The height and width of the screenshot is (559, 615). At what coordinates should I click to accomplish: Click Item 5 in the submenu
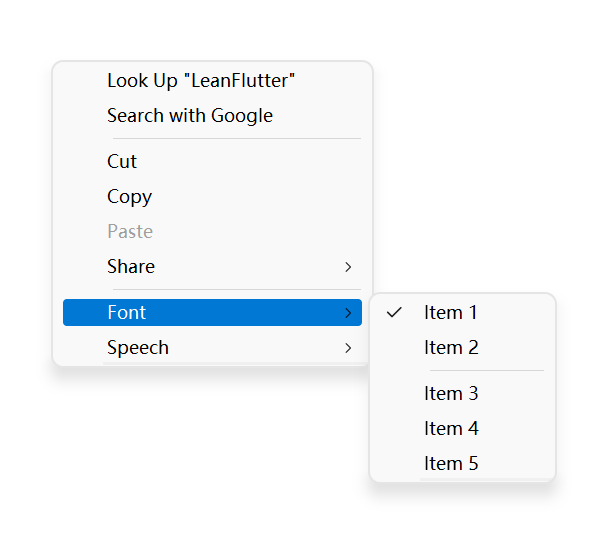coord(451,464)
